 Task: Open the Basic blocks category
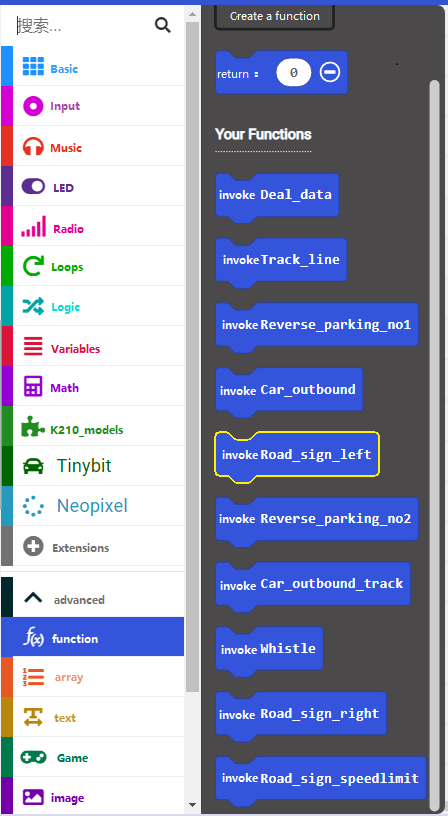[x=93, y=66]
